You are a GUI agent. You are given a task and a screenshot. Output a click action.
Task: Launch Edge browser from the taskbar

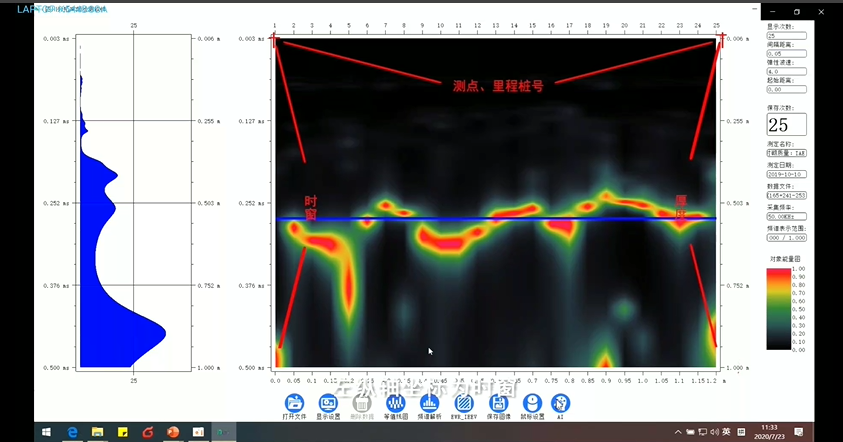click(x=72, y=432)
